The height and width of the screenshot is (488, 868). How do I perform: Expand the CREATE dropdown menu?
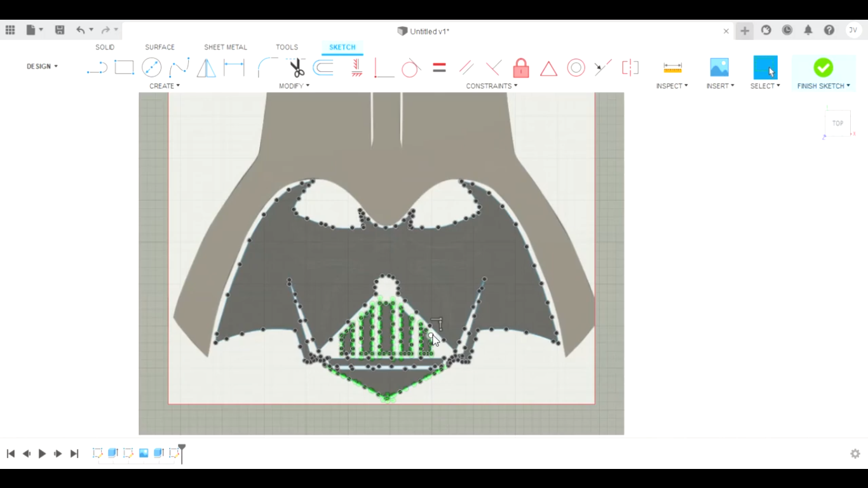point(165,86)
